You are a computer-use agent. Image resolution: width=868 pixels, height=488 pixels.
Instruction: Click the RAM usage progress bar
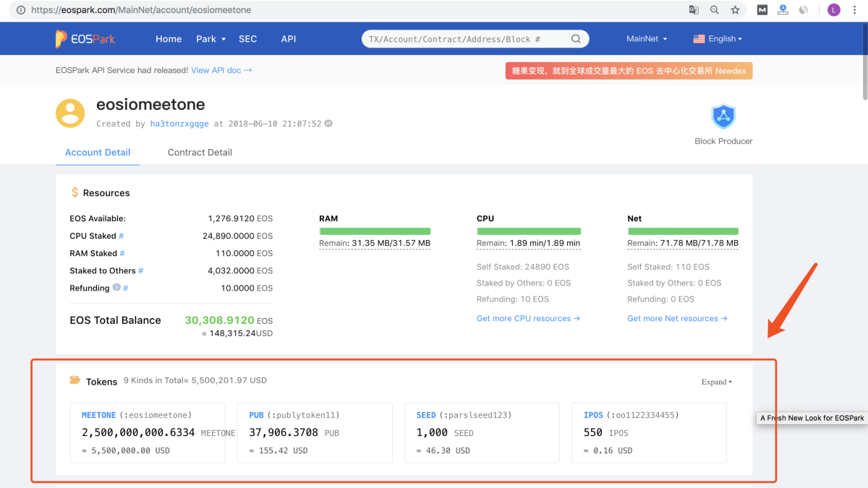pos(375,231)
